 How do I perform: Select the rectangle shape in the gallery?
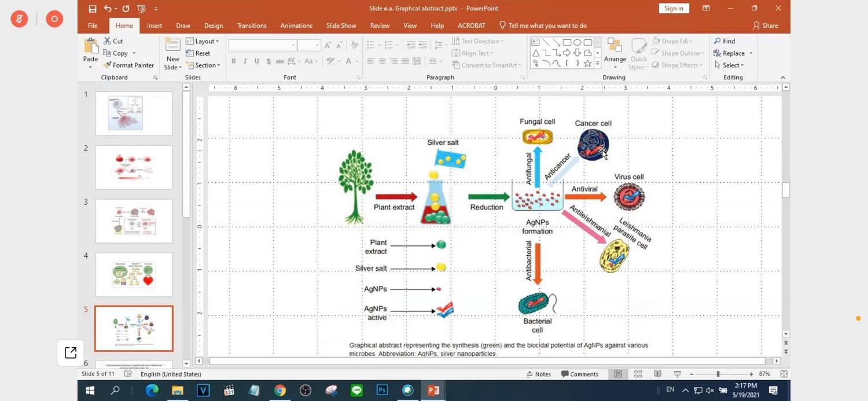[x=567, y=42]
